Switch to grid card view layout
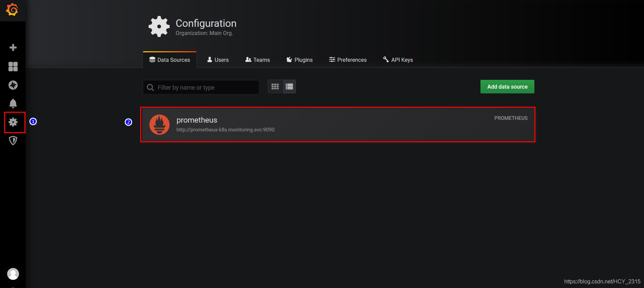The image size is (644, 288). click(275, 87)
